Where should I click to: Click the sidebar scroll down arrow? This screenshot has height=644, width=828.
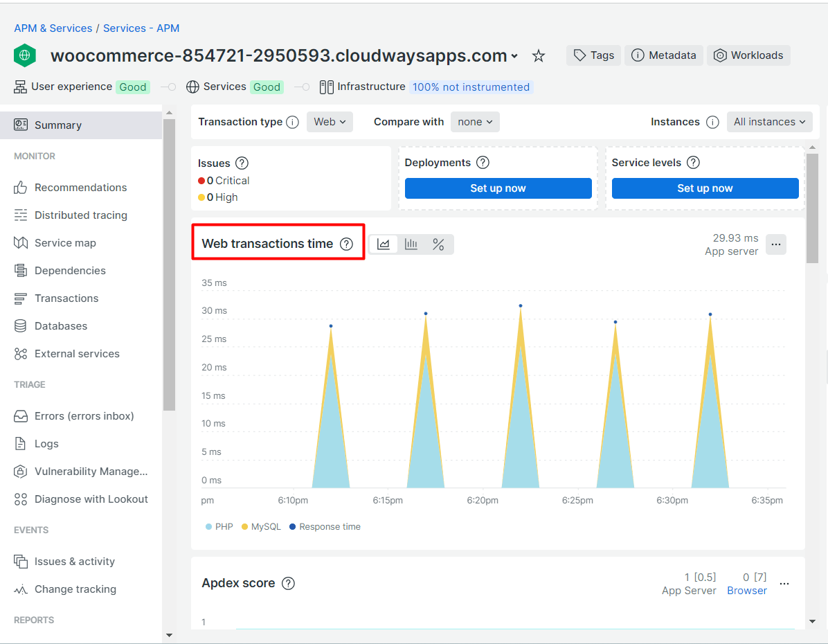[x=169, y=635]
